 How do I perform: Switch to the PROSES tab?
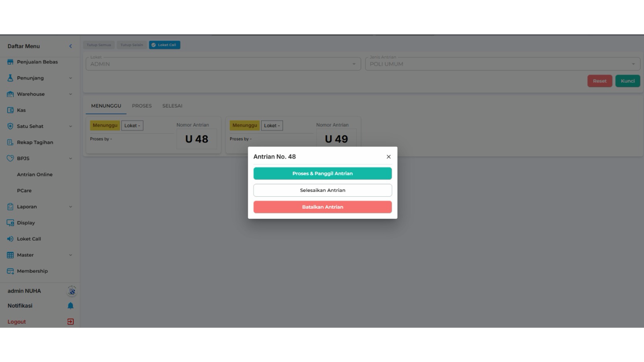point(142,106)
